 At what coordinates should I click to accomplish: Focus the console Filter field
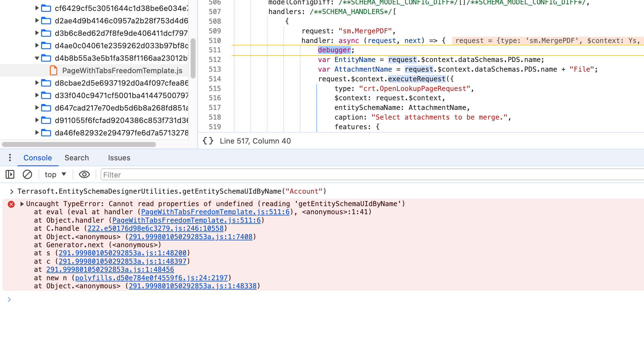click(372, 175)
